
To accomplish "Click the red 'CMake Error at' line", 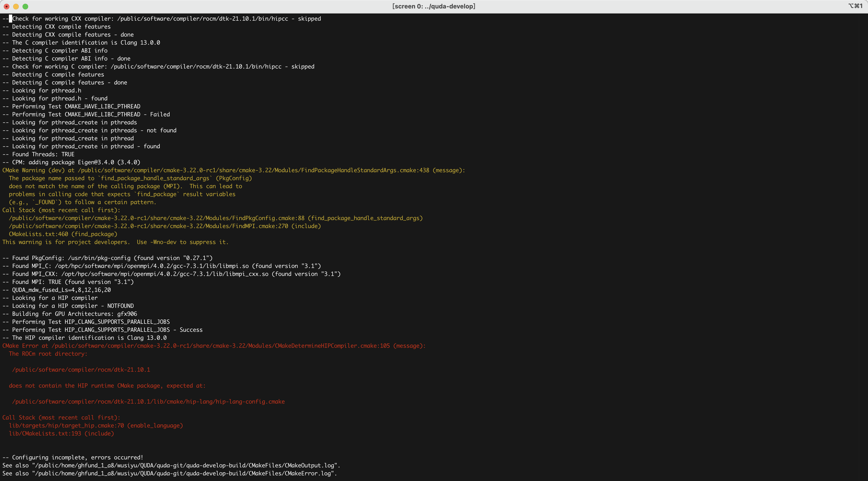I will click(x=214, y=346).
